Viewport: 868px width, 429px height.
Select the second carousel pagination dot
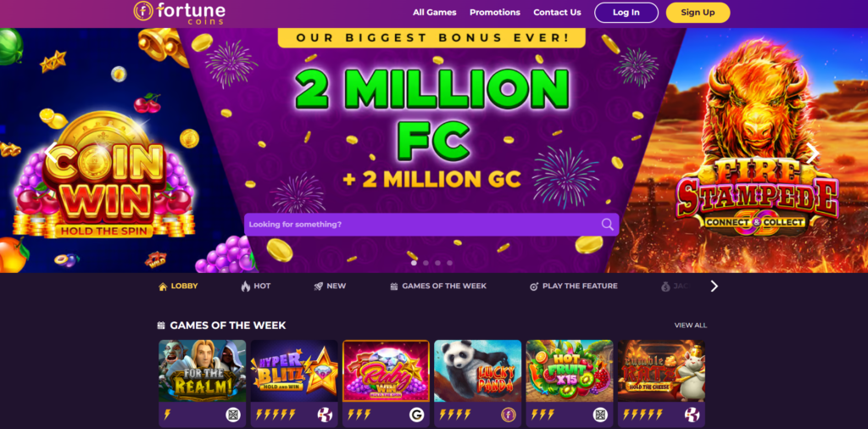pyautogui.click(x=426, y=263)
